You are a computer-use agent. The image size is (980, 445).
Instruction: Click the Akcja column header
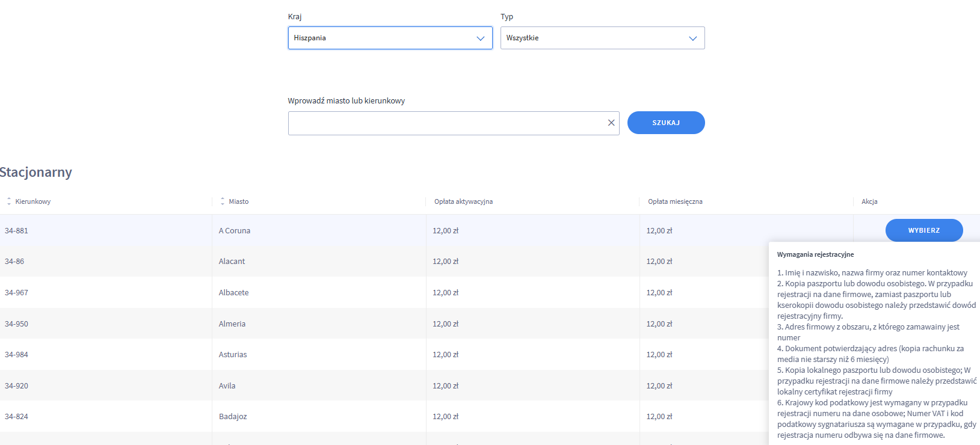[869, 201]
